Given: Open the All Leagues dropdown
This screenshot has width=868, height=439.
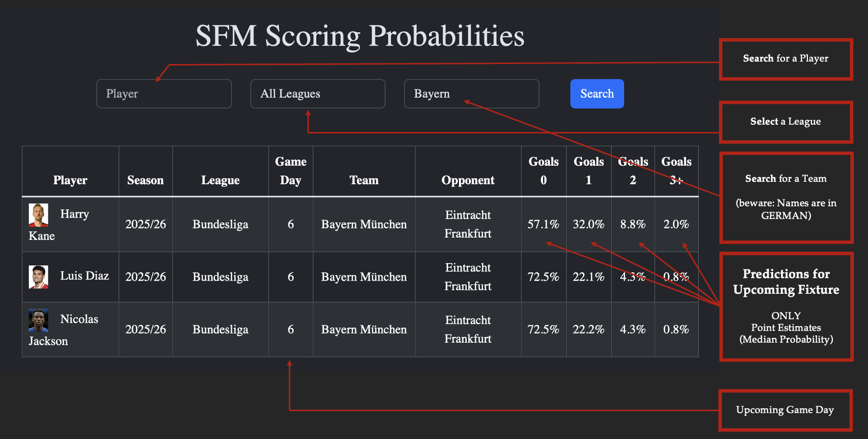Looking at the screenshot, I should (318, 94).
